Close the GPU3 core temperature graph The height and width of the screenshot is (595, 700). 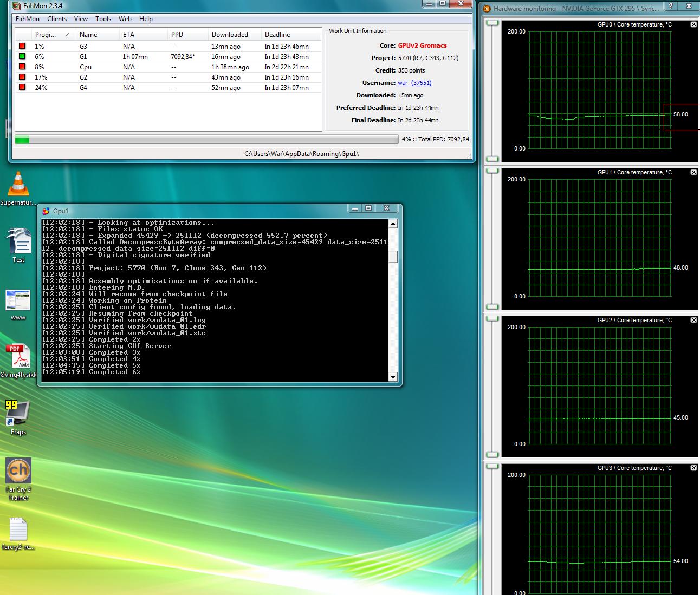click(693, 468)
